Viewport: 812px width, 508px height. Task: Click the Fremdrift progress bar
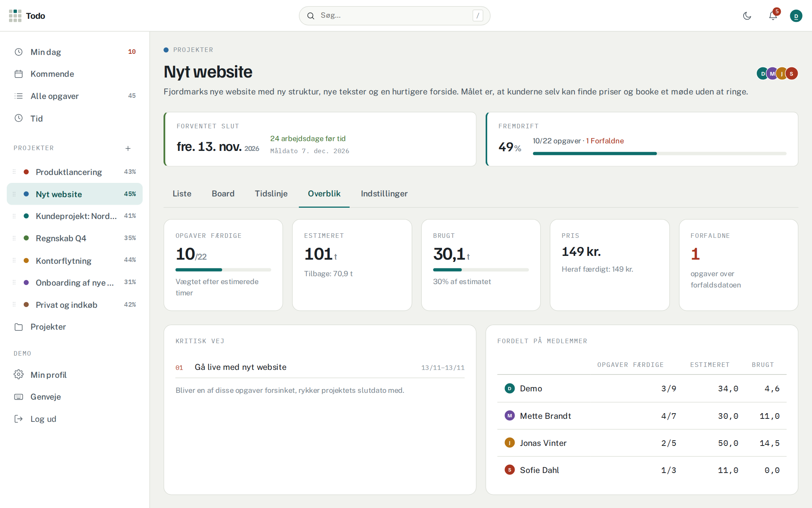[659, 154]
